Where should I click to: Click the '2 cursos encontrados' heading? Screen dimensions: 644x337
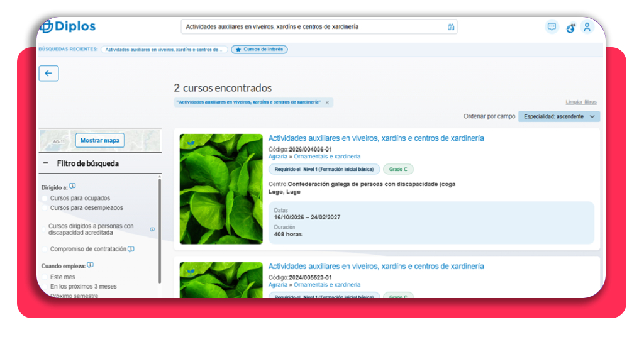(223, 88)
